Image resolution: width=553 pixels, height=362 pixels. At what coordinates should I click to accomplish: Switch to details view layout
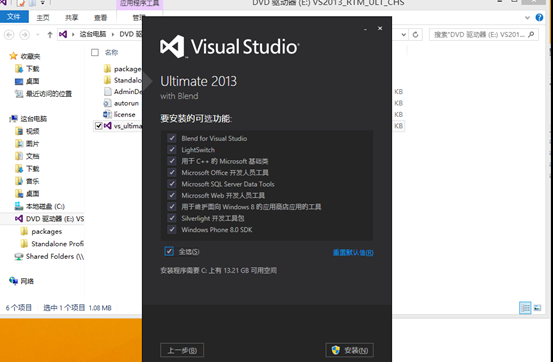click(x=525, y=308)
